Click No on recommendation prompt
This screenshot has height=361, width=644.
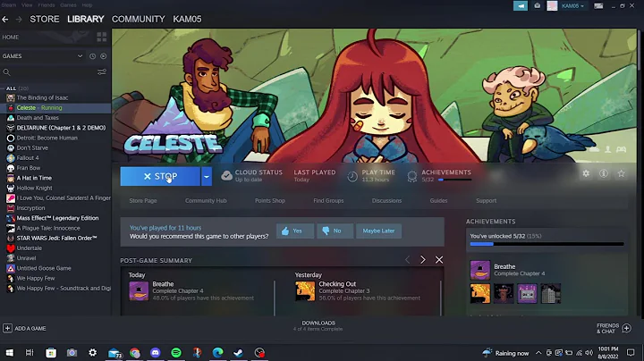click(335, 231)
